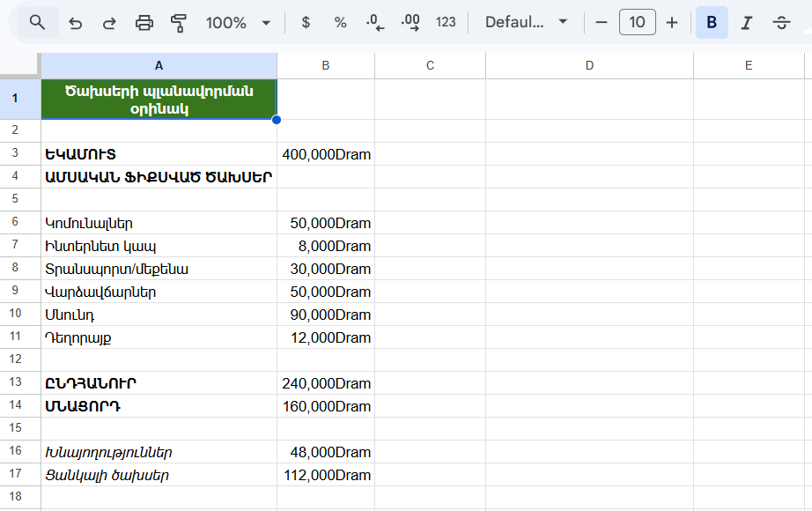Open the search within sheet tool

coord(37,22)
